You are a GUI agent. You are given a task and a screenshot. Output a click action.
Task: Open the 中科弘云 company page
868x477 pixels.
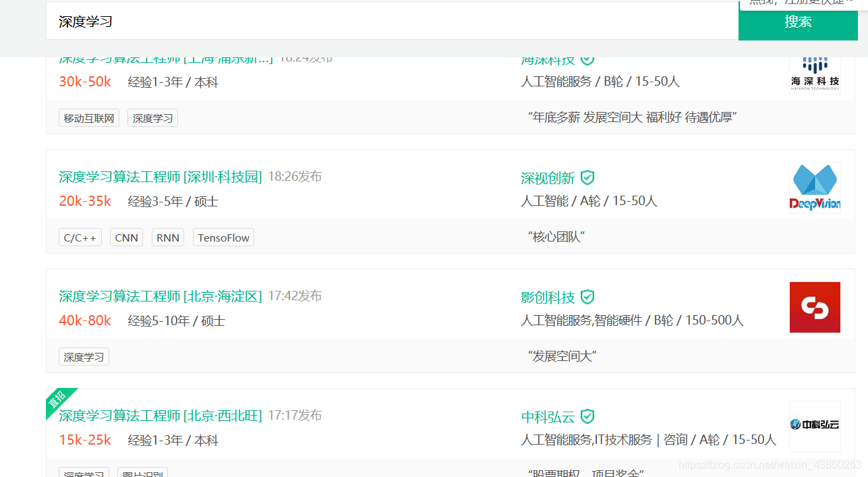[548, 417]
